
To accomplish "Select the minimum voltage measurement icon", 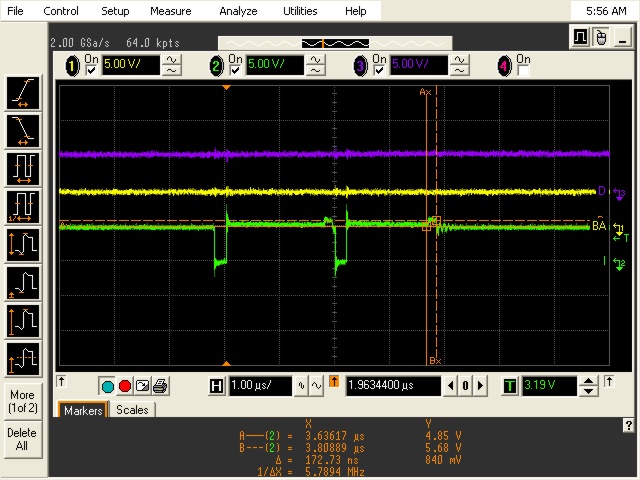I will point(23,283).
